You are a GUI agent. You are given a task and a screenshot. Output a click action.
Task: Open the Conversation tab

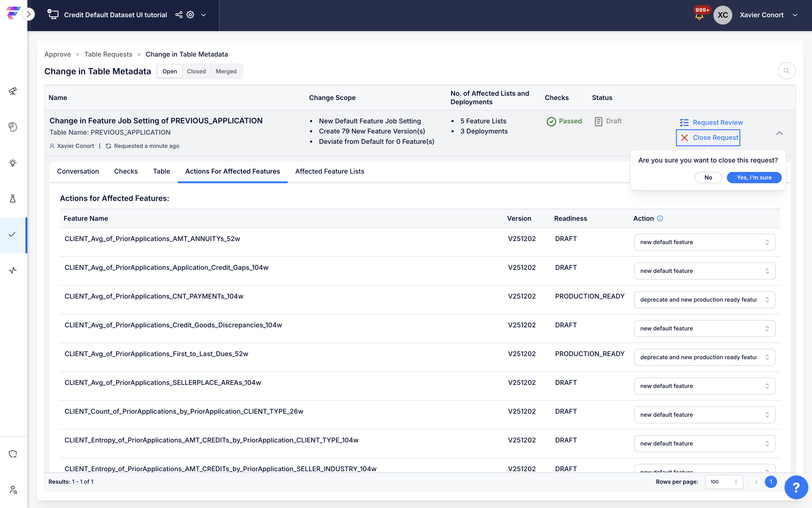point(78,171)
